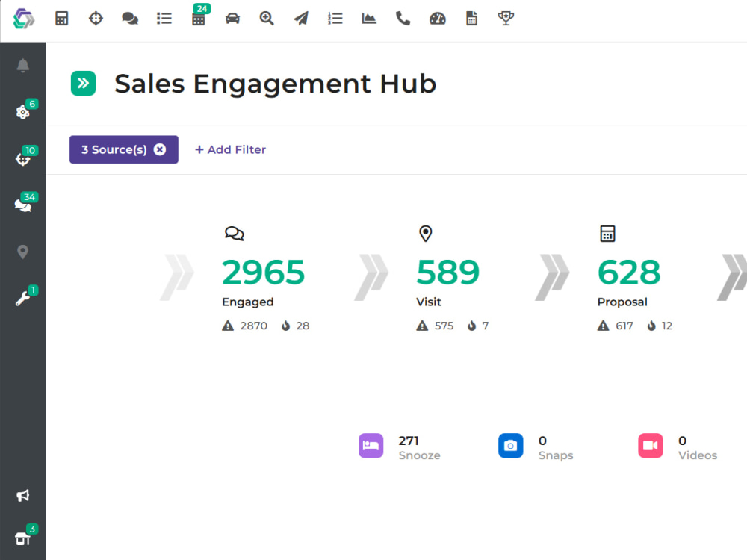747x560 pixels.
Task: Click Visit warning count 575
Action: pos(435,326)
